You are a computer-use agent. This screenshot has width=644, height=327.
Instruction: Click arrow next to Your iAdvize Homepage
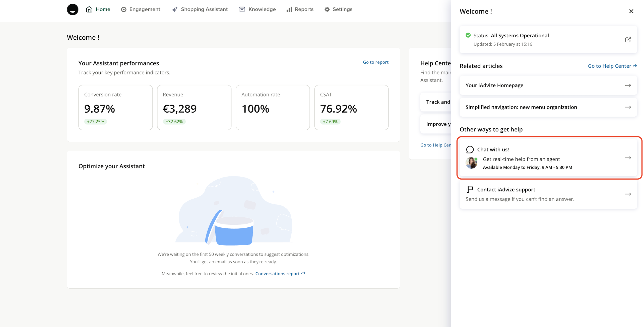click(x=628, y=86)
